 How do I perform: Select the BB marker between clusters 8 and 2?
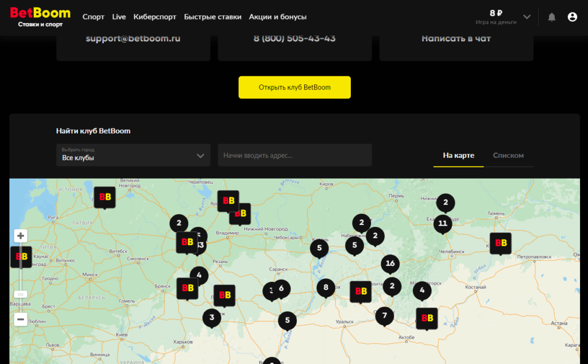point(361,292)
